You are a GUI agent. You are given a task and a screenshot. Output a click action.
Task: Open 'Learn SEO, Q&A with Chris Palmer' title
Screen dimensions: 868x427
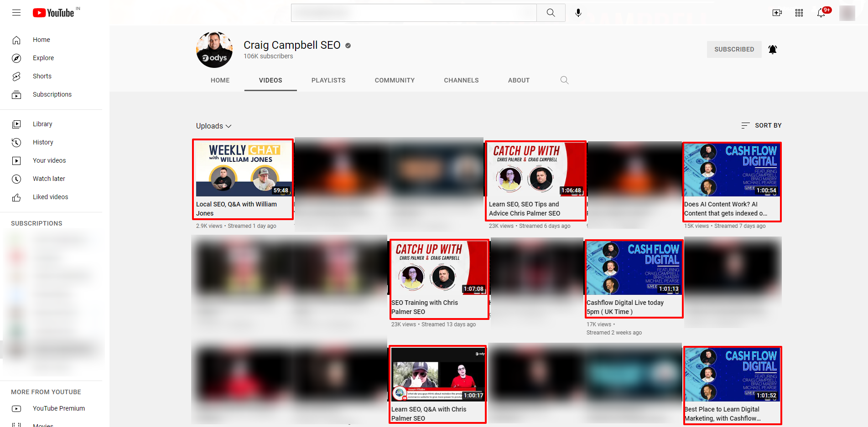(x=429, y=414)
